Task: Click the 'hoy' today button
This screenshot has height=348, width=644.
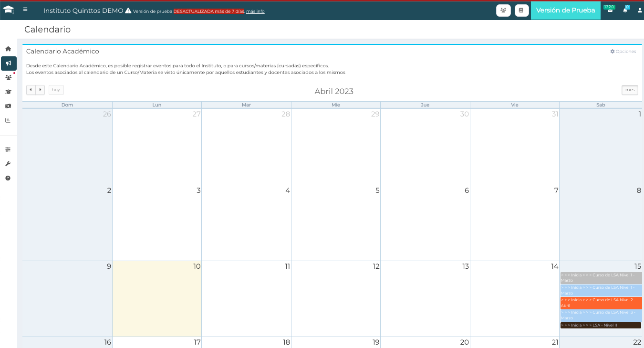Action: (56, 90)
